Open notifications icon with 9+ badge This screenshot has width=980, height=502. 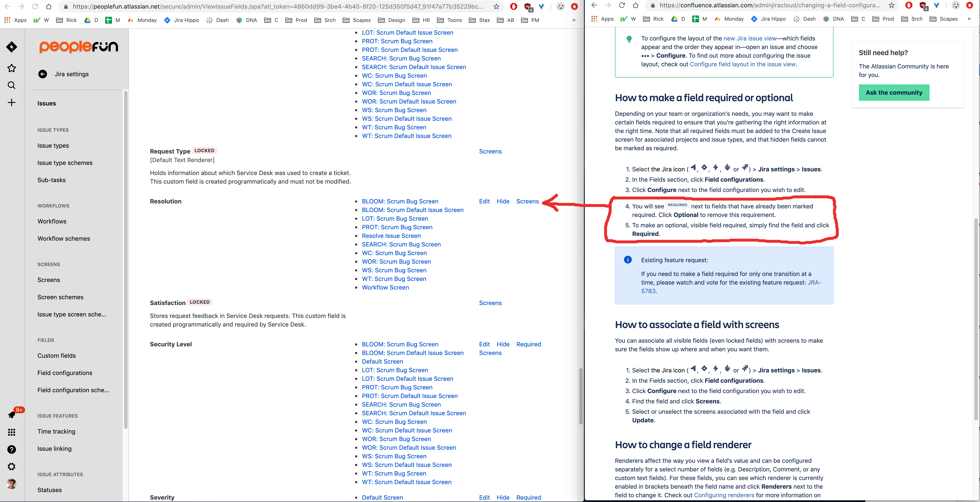pos(12,415)
